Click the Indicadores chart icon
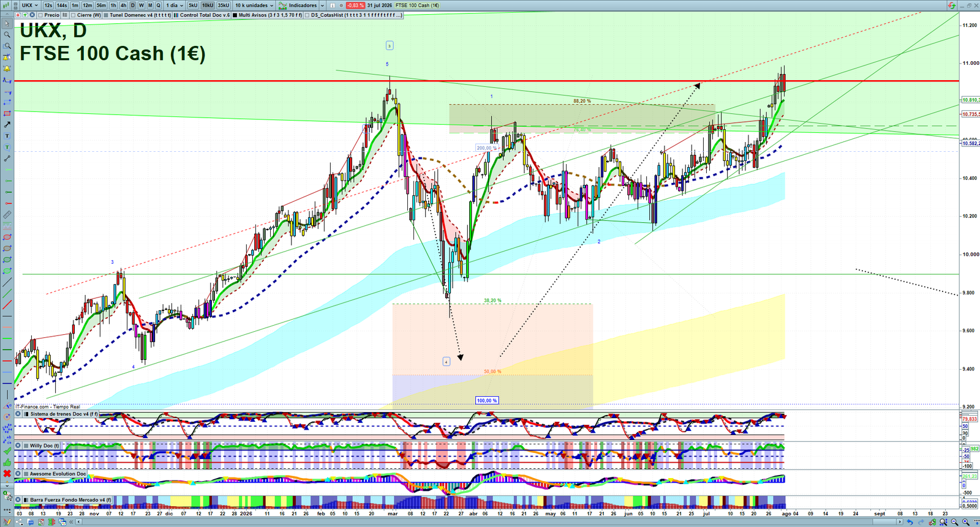The width and height of the screenshot is (980, 527). pos(282,6)
